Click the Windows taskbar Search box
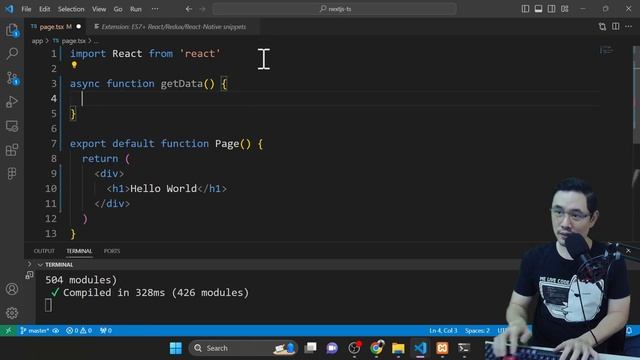 point(243,348)
